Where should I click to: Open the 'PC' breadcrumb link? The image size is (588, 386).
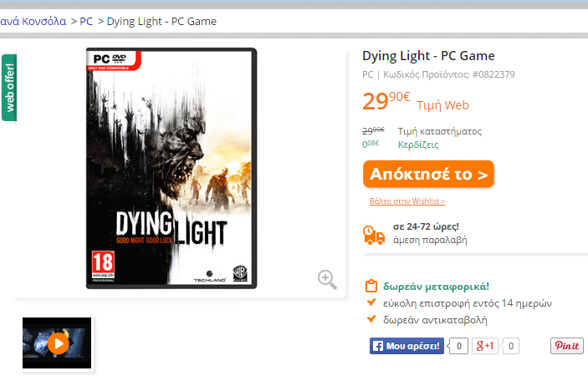coord(86,22)
